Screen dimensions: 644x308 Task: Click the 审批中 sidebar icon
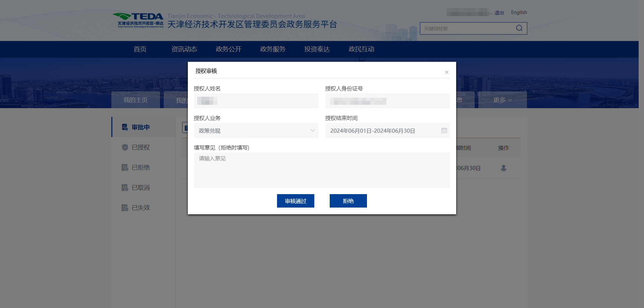[x=125, y=127]
